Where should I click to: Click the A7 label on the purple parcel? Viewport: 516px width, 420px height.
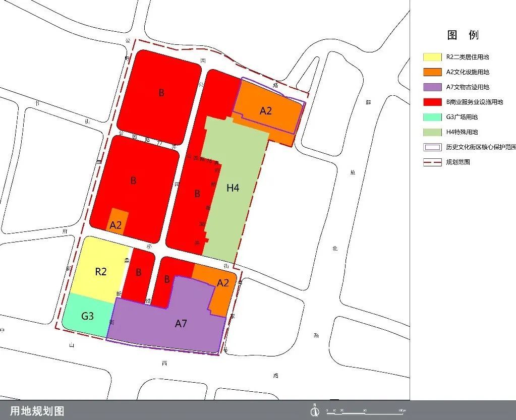point(181,324)
